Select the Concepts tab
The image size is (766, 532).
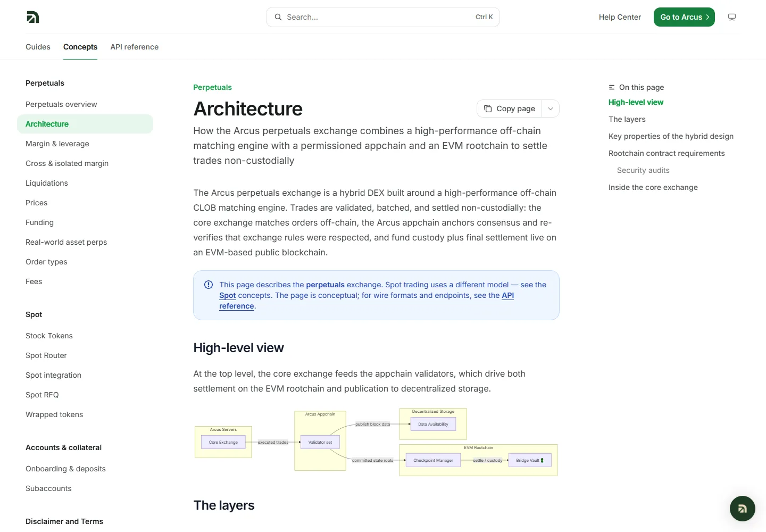tap(80, 47)
